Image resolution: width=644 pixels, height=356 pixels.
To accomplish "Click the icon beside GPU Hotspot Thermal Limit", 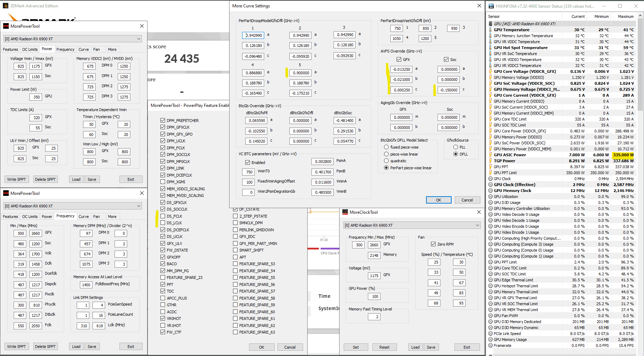I will pyautogui.click(x=491, y=286).
